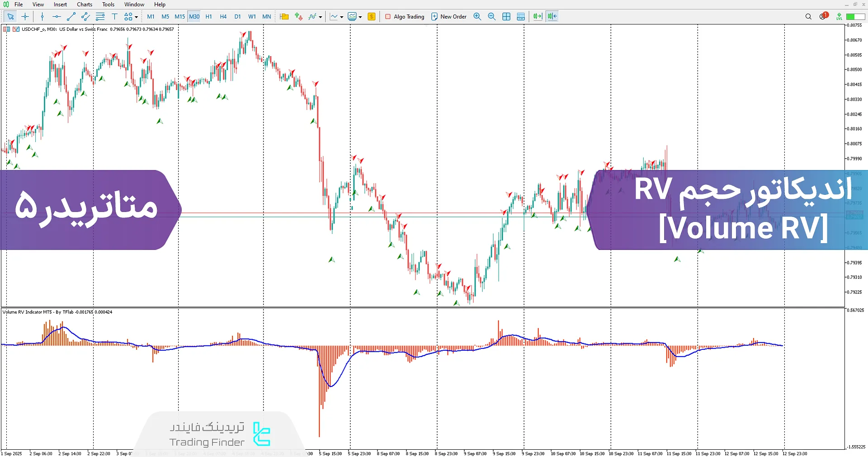Select the vertical line drawing tool
Image resolution: width=868 pixels, height=457 pixels.
[42, 16]
